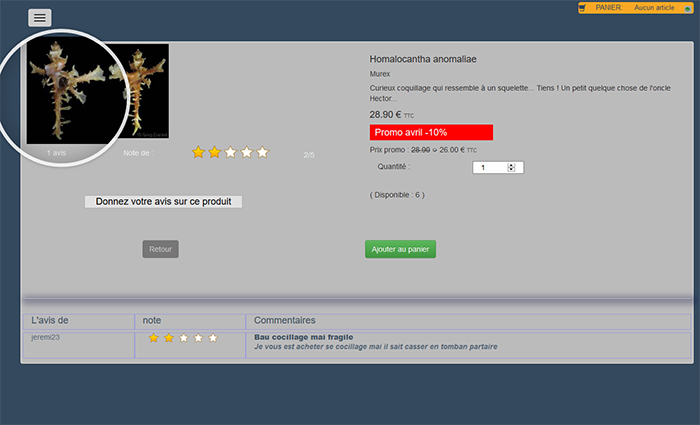Click the Homalocantha anomaliae product title

tap(423, 59)
